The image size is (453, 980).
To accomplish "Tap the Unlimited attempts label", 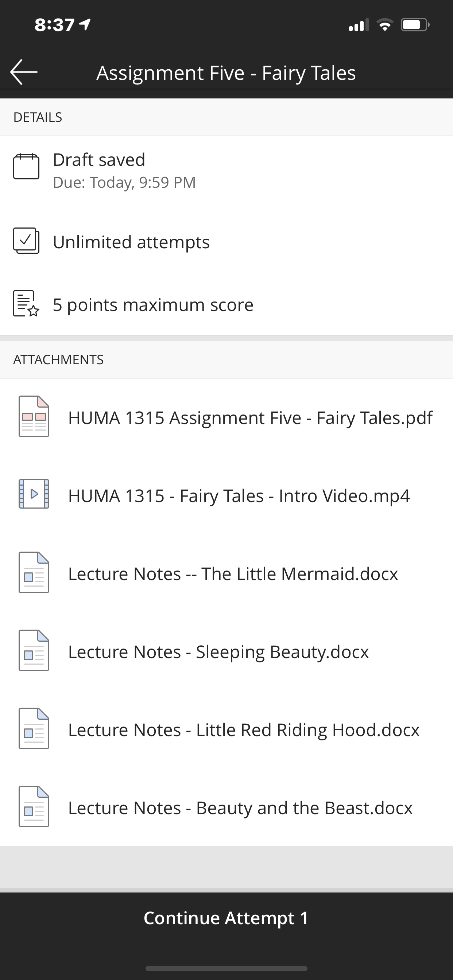I will (x=131, y=242).
